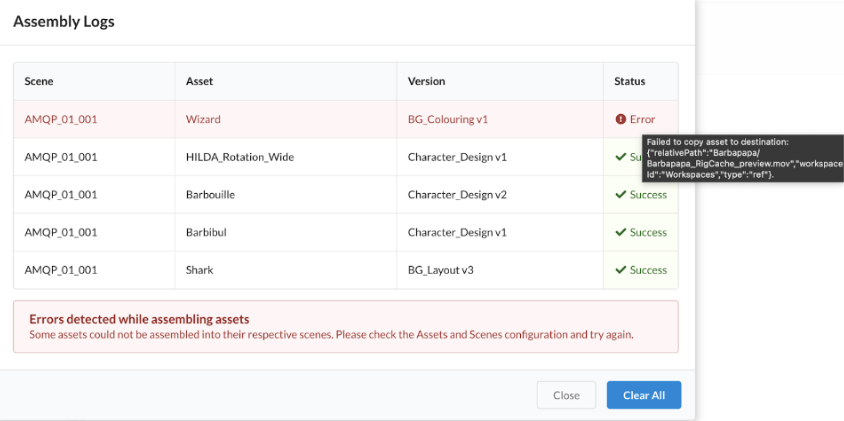Click the Success text in the Barbibul row

tap(648, 232)
